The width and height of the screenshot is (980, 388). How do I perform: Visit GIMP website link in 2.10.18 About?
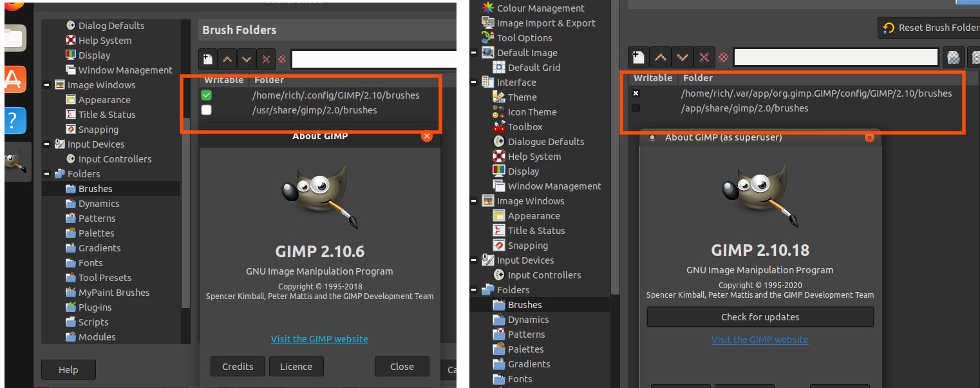760,340
